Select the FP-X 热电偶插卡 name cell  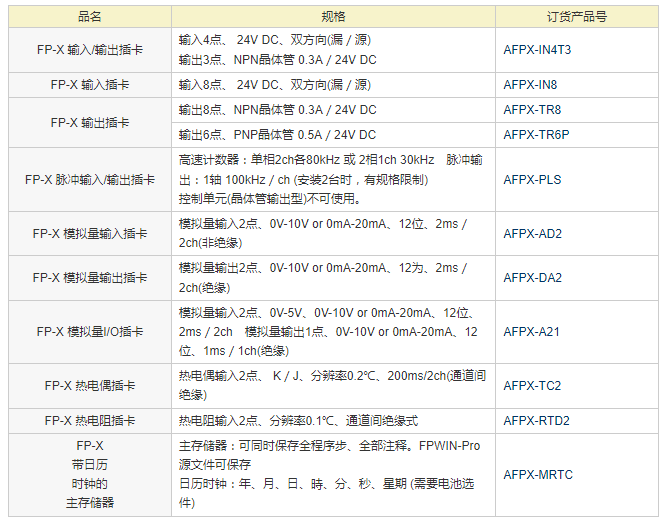pyautogui.click(x=89, y=385)
